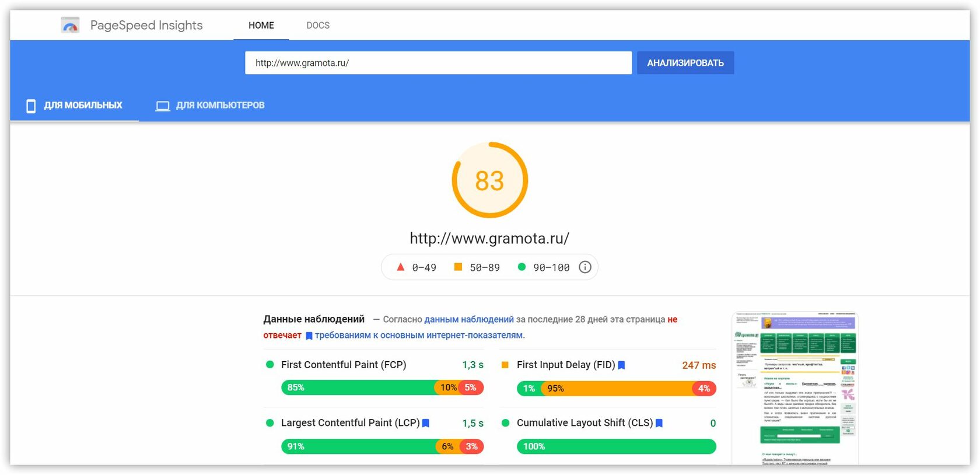Screen dimensions: 980x475
Task: Click the green dot beside Largest Contentful Paint
Action: tap(270, 423)
